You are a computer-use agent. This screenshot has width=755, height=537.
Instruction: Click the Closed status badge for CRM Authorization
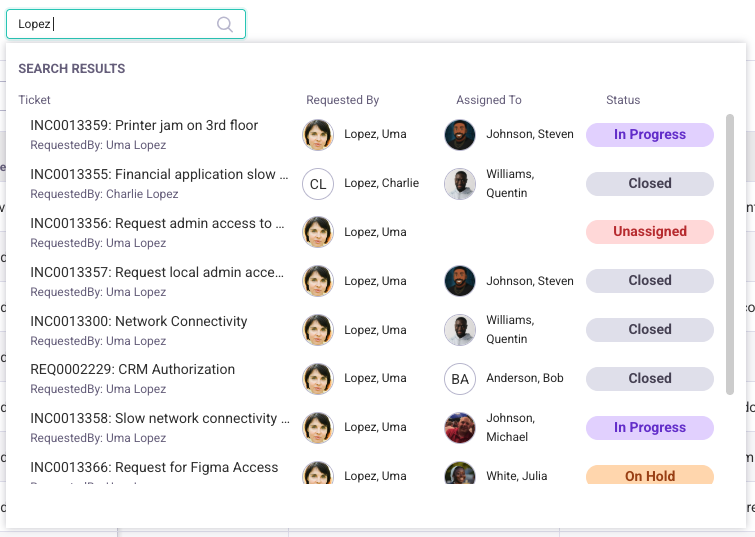[650, 379]
